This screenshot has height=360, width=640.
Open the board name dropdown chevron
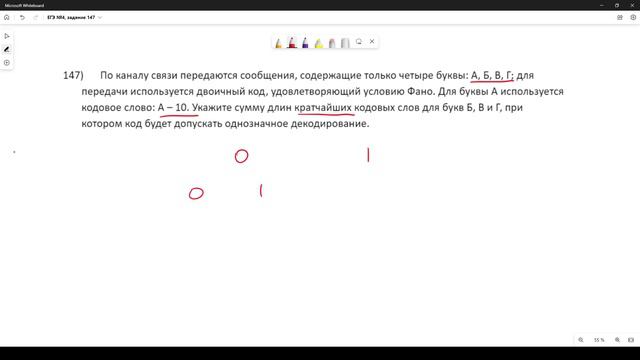point(100,18)
